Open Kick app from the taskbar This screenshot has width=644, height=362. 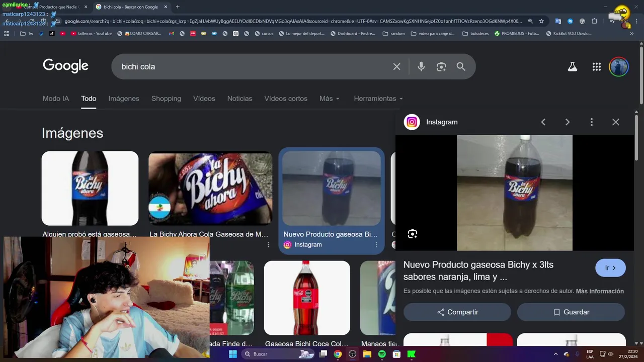point(412,354)
